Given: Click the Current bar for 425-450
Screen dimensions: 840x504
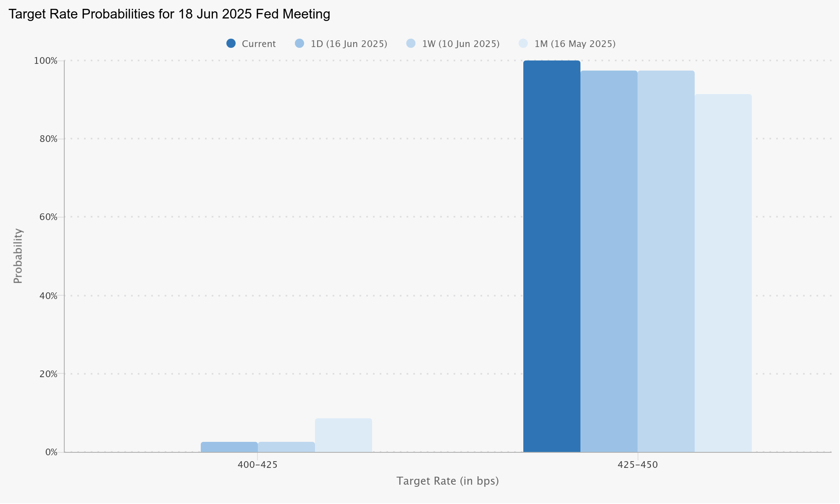Looking at the screenshot, I should click(x=551, y=256).
